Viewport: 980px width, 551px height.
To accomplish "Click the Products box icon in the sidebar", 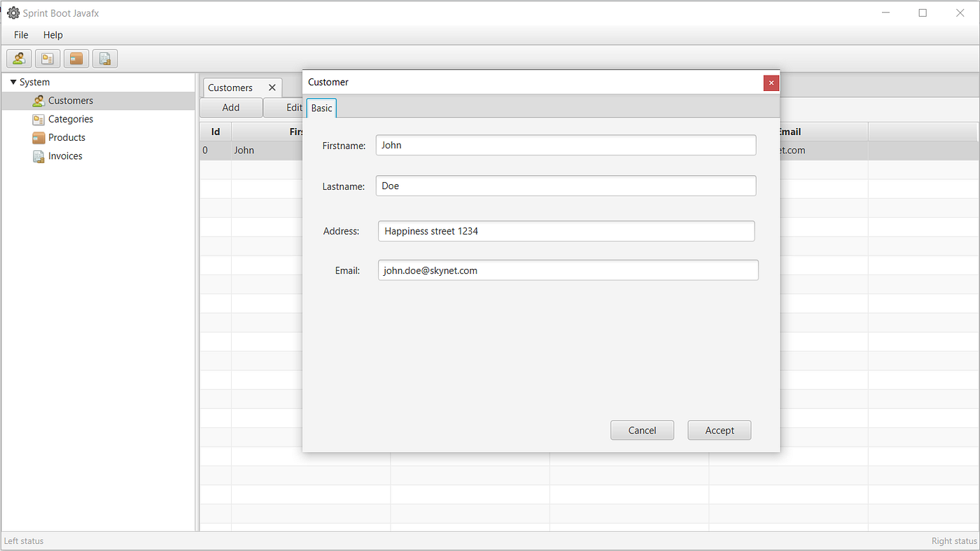I will point(38,137).
